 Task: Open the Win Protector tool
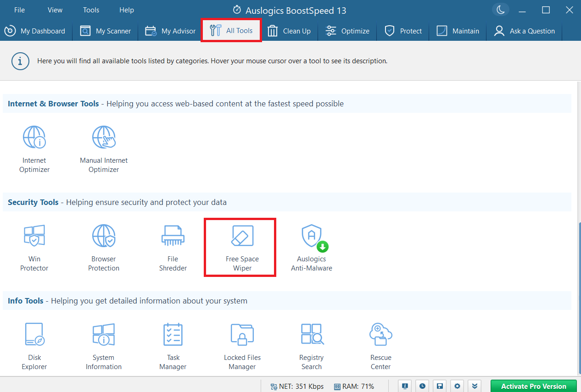tap(34, 248)
